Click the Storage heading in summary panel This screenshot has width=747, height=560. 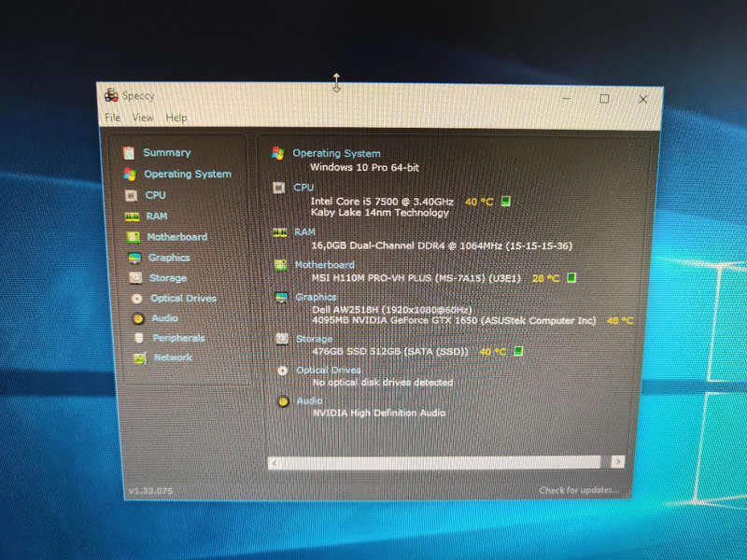(315, 339)
